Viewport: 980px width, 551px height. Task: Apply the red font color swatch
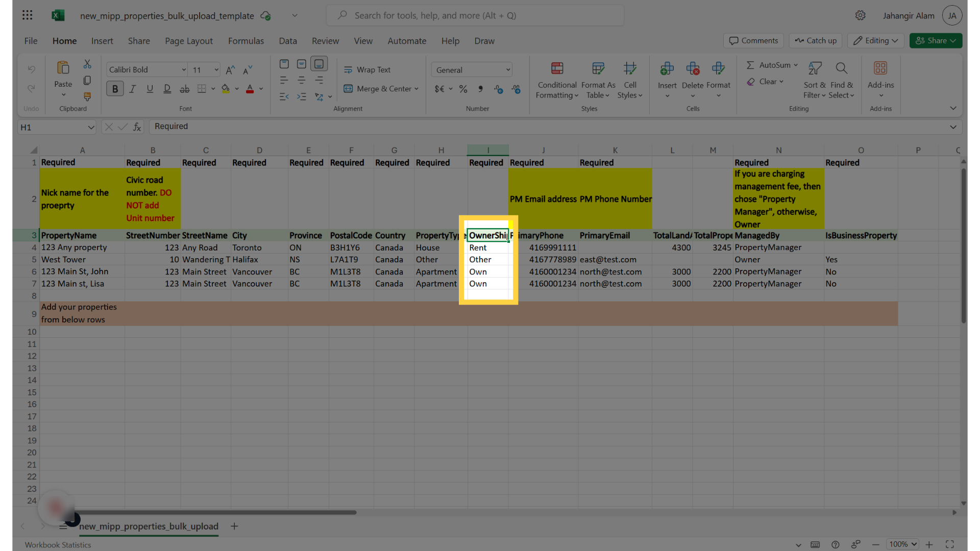250,89
